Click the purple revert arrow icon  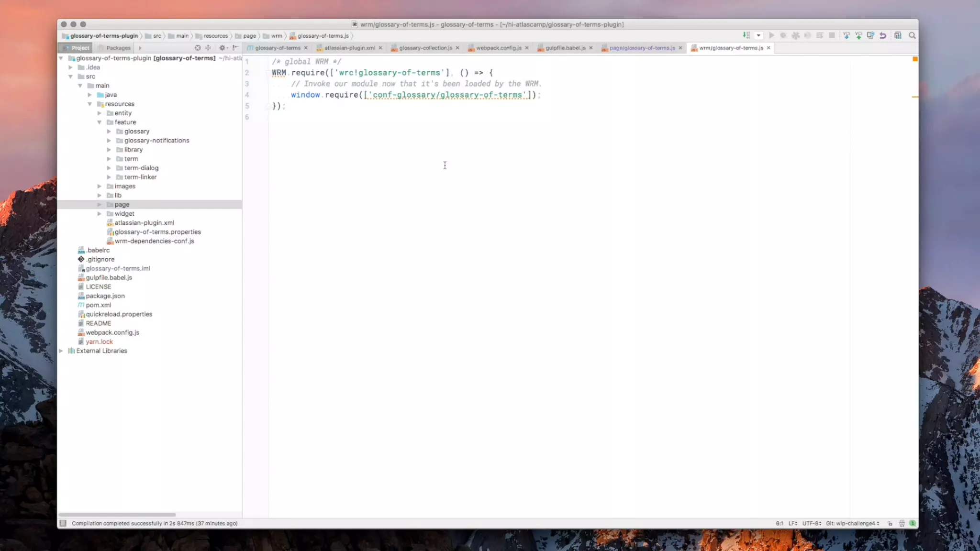pos(883,35)
